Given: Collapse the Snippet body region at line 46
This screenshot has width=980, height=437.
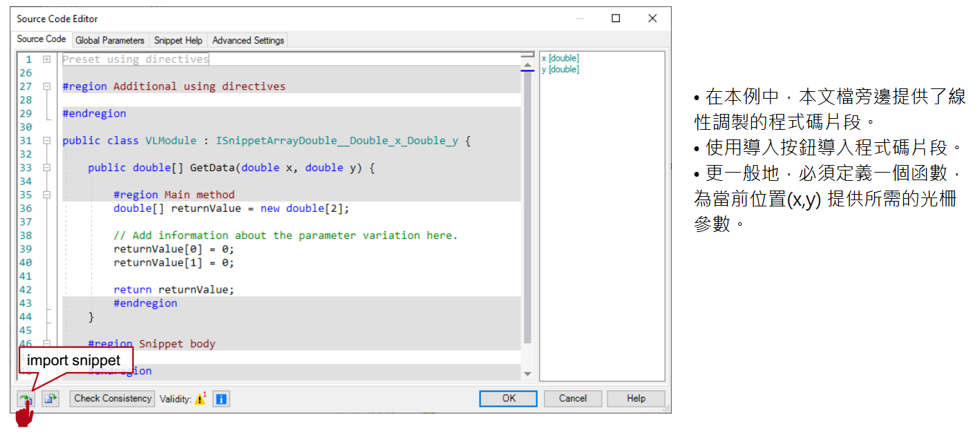Looking at the screenshot, I should point(47,343).
